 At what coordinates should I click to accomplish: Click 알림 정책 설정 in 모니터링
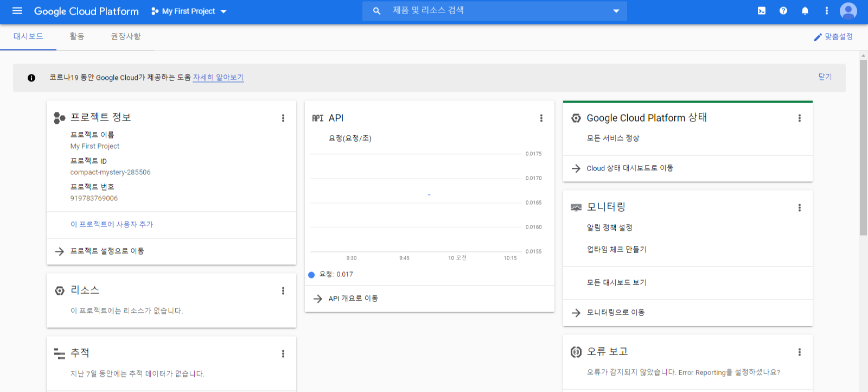(610, 228)
